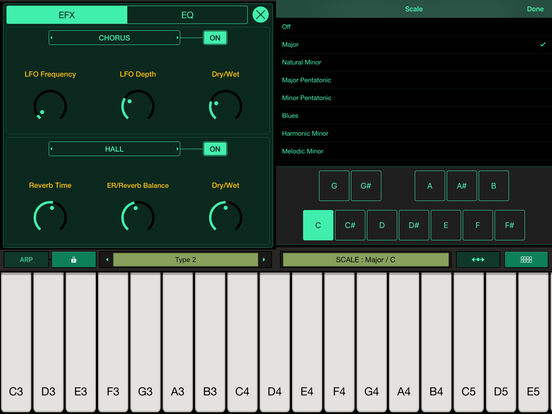Click the horizontal arrows keyboard scroll icon

478,260
